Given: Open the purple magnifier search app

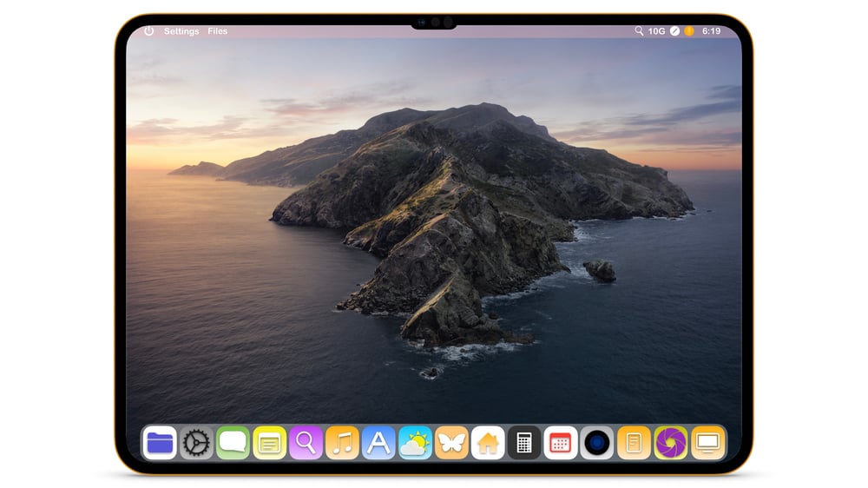Looking at the screenshot, I should [306, 443].
